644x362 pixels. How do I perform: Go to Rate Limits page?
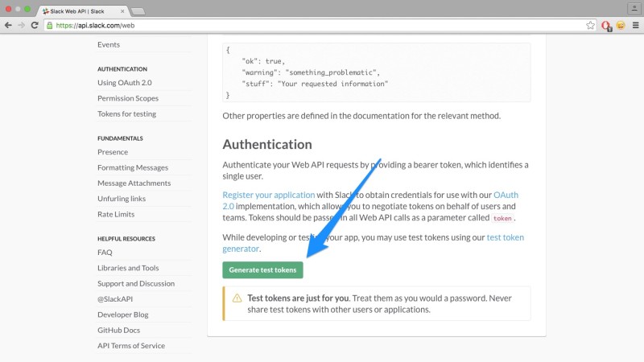click(116, 214)
